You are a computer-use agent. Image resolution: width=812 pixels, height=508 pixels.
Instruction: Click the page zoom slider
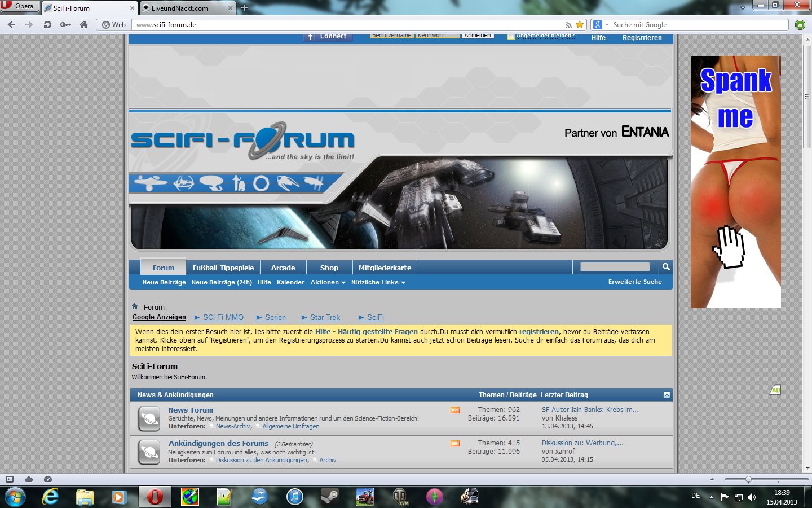point(748,479)
